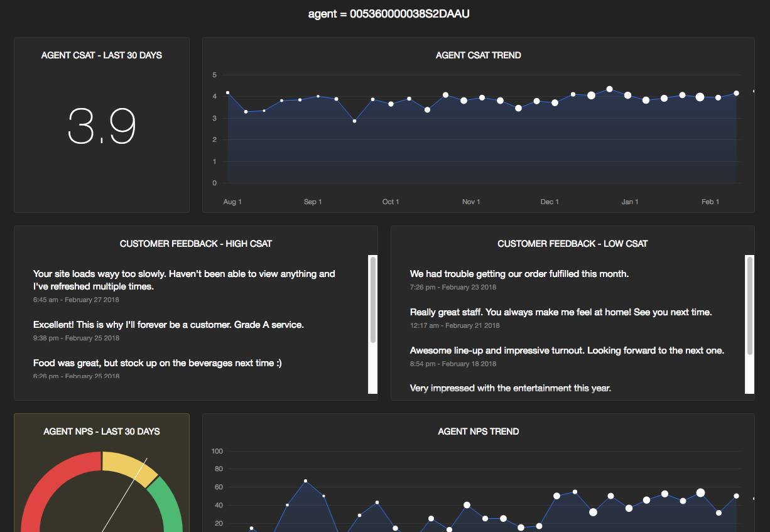The image size is (770, 532).
Task: Click the Jan 1 label on CSAT trend
Action: [630, 202]
